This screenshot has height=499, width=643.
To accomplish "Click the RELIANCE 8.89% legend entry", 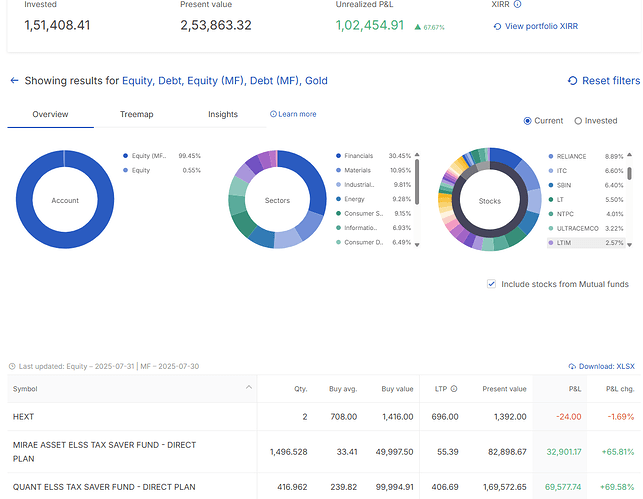I will [x=586, y=157].
